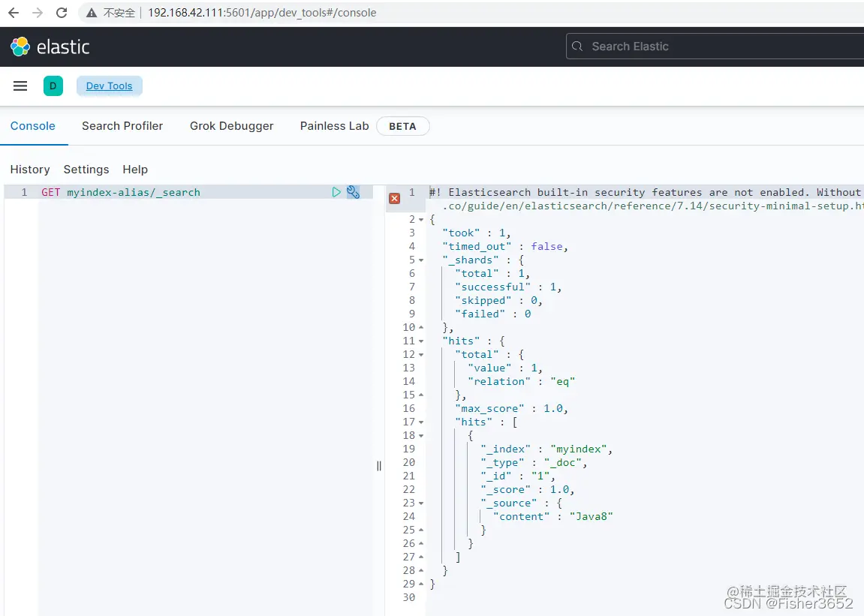Click the "_score" : 1.0 line
The height and width of the screenshot is (616, 864).
point(527,490)
